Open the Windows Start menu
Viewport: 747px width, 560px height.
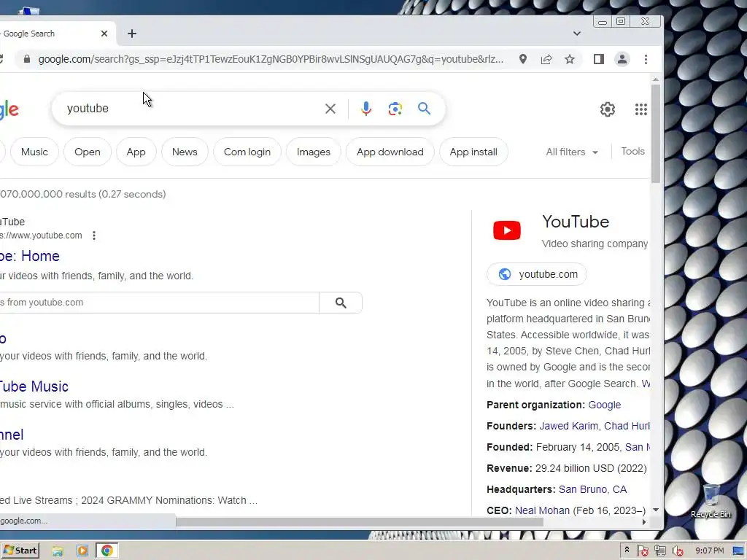[x=20, y=551]
